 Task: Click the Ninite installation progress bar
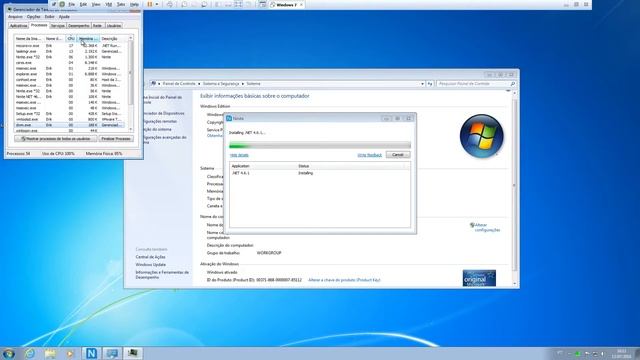point(320,145)
